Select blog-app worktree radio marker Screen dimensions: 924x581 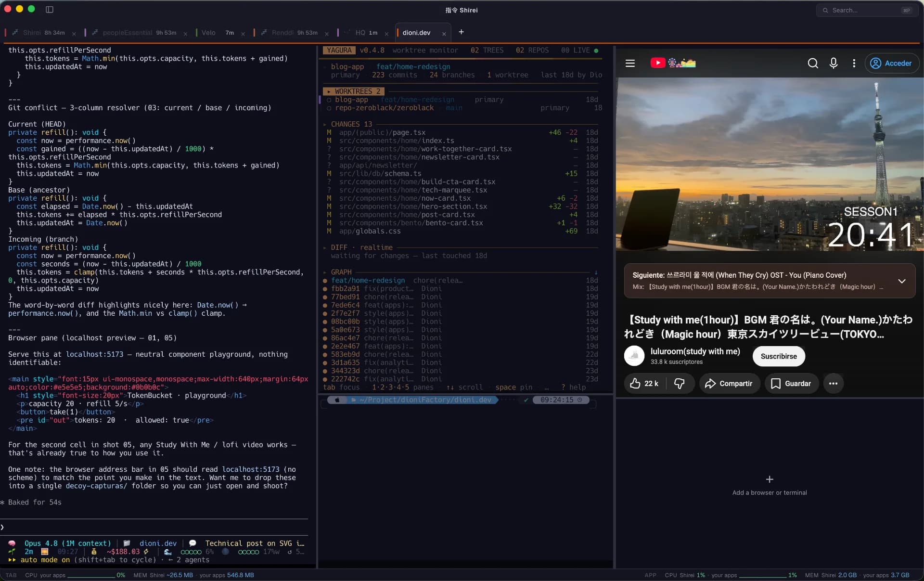pos(329,100)
